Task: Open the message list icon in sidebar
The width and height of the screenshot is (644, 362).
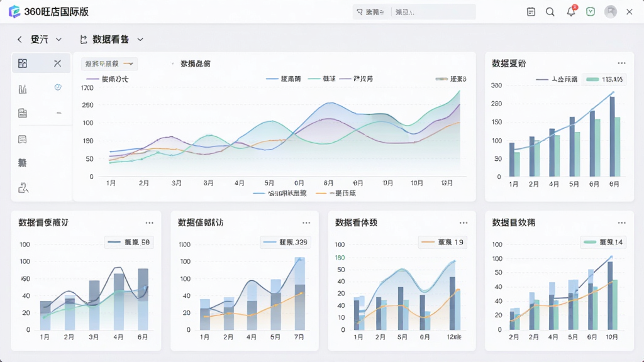Action: 23,140
